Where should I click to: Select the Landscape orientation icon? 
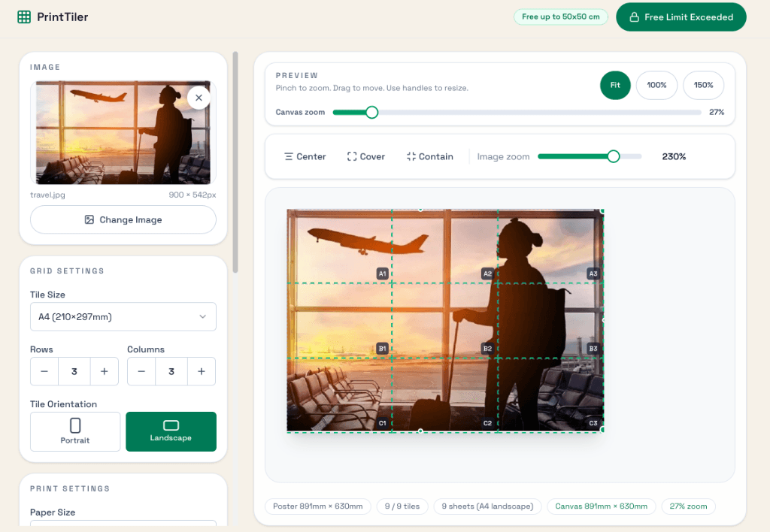[x=171, y=426]
